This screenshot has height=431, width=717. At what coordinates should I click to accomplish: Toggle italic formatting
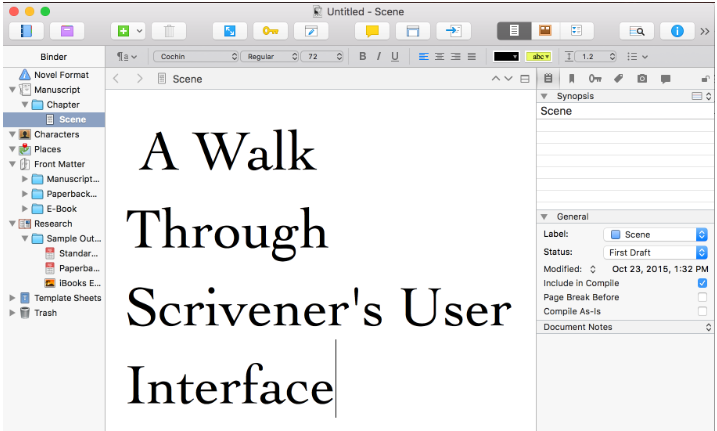pos(379,56)
